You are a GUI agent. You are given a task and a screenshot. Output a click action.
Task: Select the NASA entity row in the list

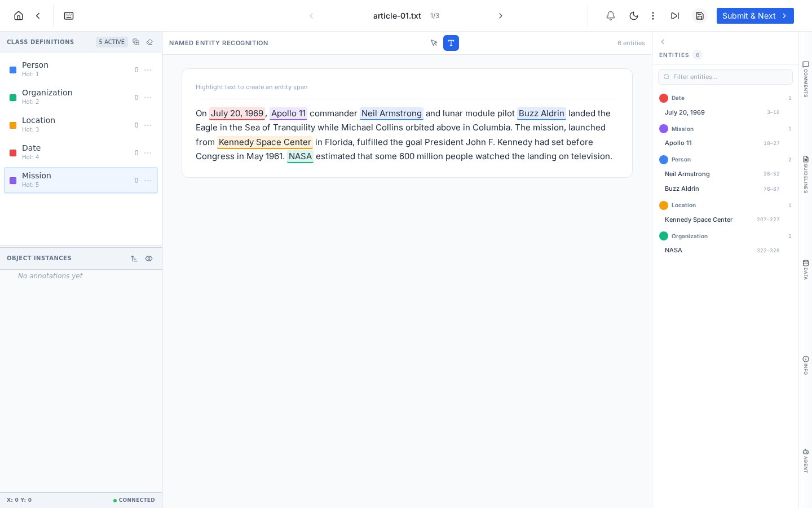click(725, 250)
